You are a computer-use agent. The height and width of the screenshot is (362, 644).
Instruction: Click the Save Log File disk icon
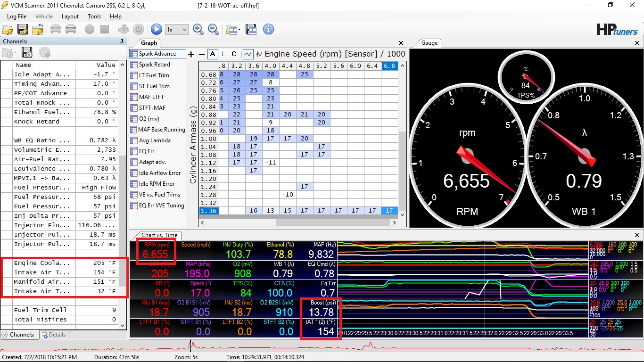click(x=23, y=29)
